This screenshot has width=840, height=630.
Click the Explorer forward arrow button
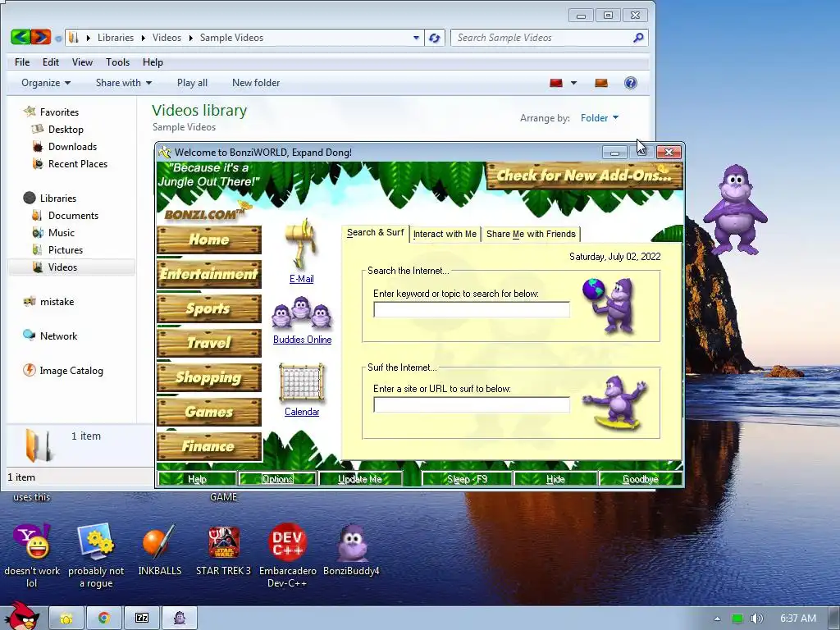(x=41, y=37)
